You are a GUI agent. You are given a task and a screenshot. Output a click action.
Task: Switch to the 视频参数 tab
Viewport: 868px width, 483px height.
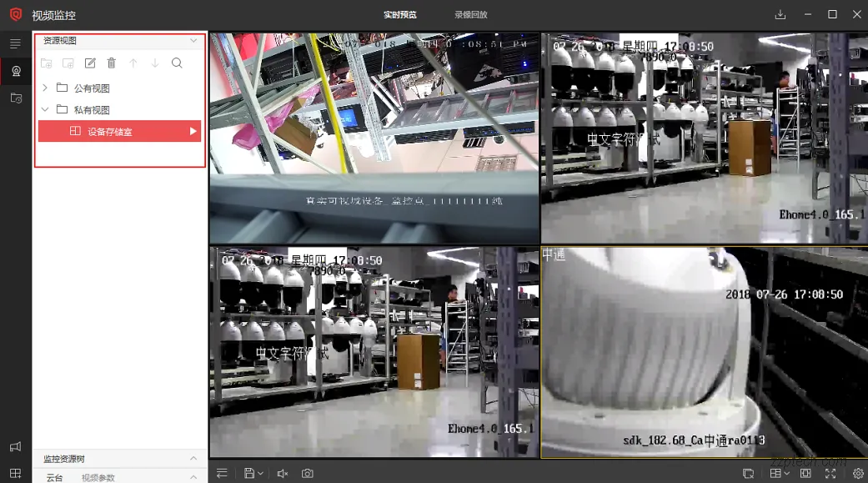pyautogui.click(x=98, y=478)
